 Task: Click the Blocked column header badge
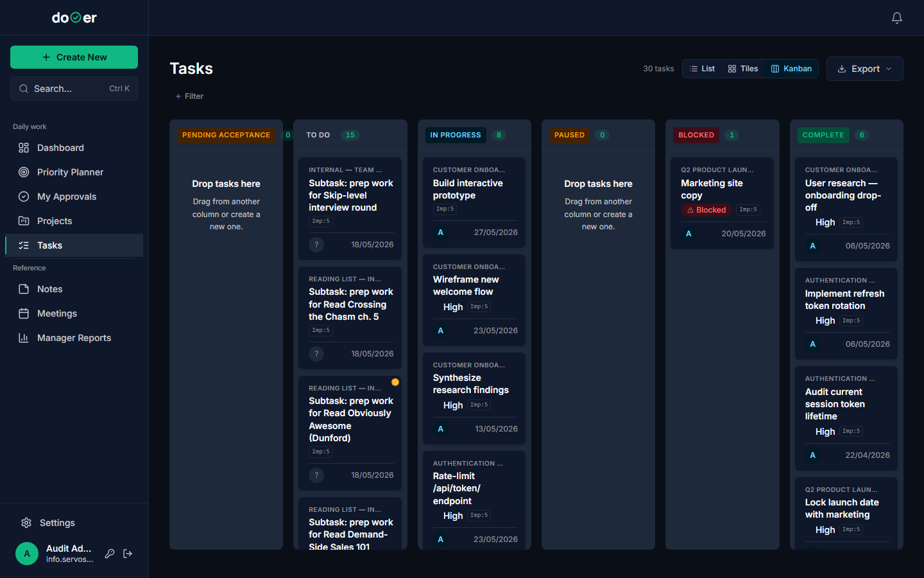(696, 135)
